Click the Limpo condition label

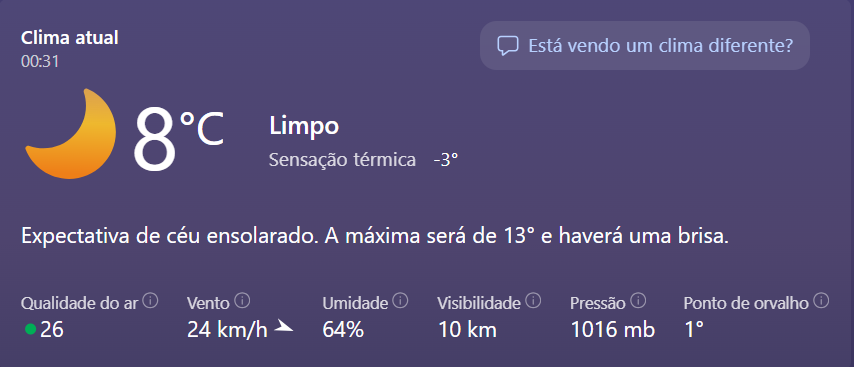[304, 126]
